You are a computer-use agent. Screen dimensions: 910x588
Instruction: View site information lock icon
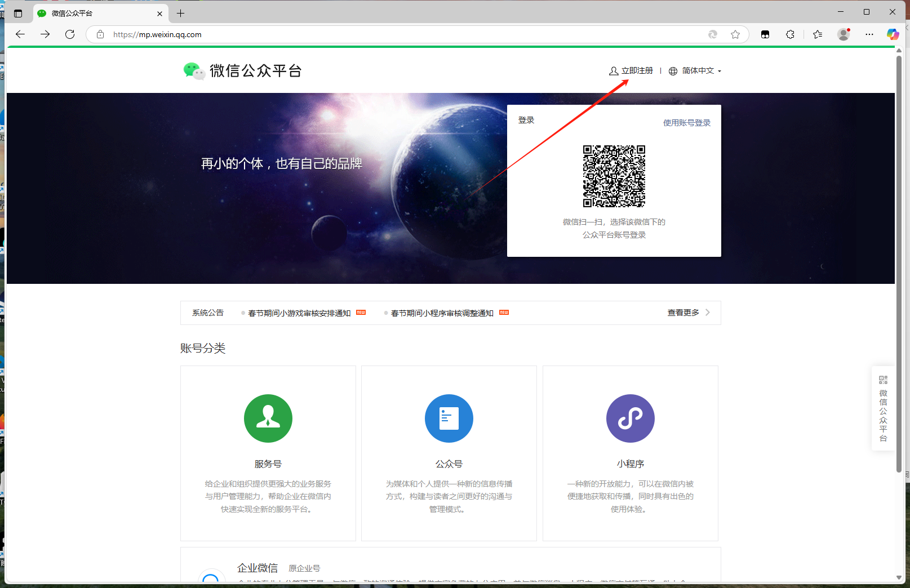[x=100, y=34]
